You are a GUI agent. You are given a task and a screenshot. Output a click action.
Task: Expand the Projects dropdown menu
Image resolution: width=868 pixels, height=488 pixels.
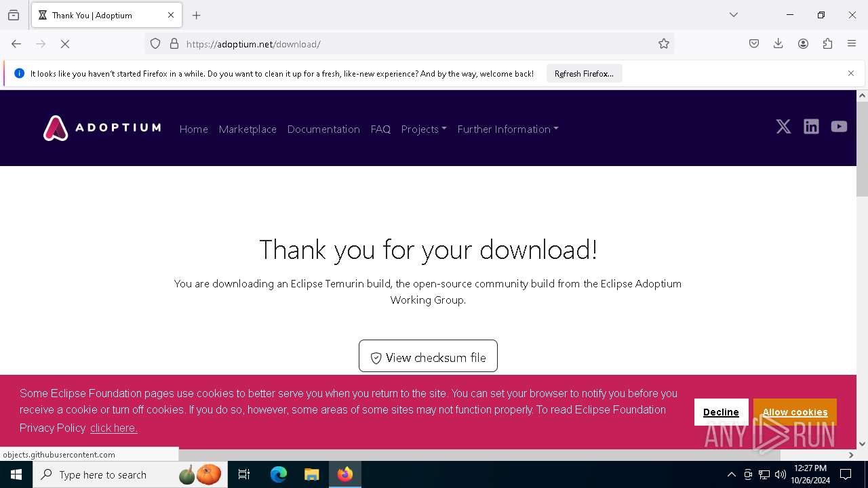(x=424, y=129)
